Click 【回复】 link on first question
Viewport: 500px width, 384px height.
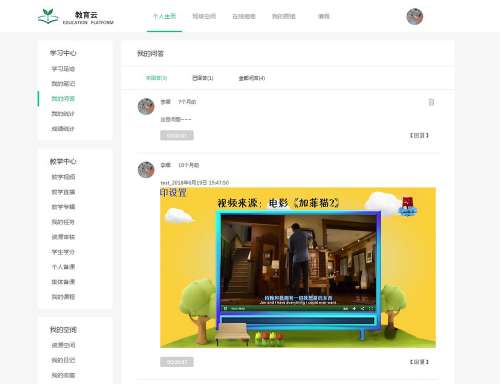coord(419,135)
